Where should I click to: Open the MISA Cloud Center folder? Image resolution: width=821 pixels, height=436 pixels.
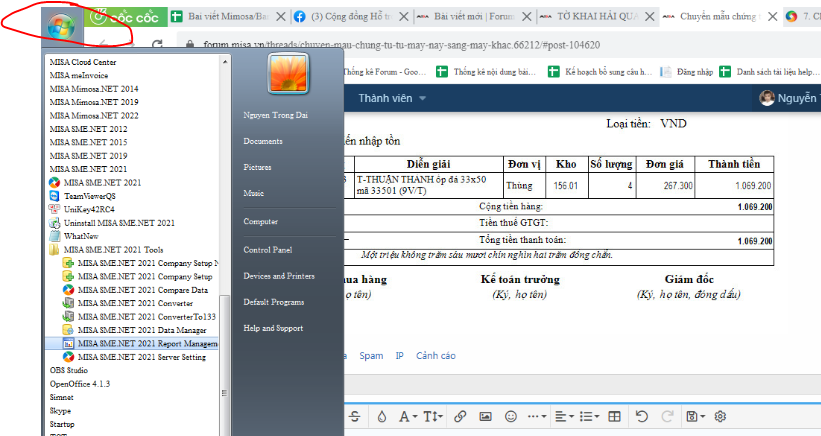tap(83, 62)
